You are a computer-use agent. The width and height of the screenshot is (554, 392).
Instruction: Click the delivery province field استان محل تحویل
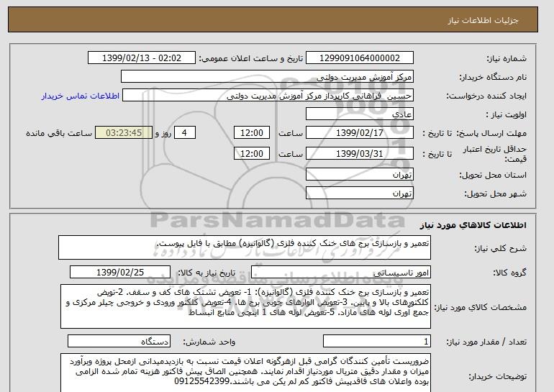point(359,175)
